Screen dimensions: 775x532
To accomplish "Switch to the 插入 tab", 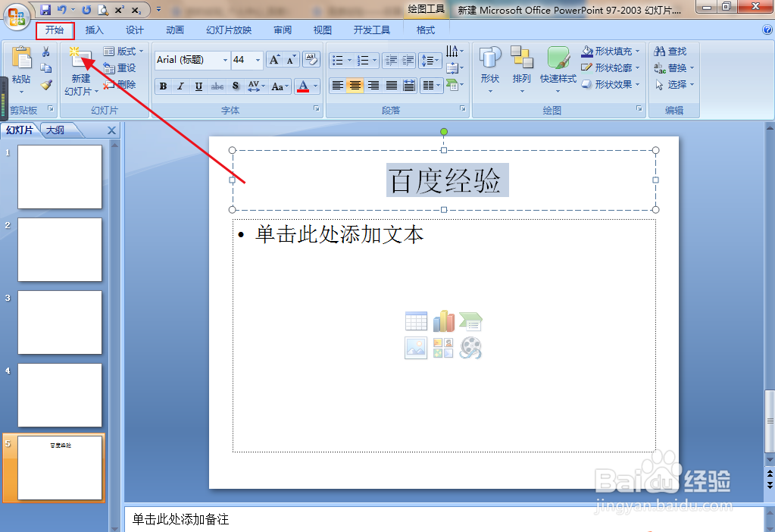I will tap(95, 30).
